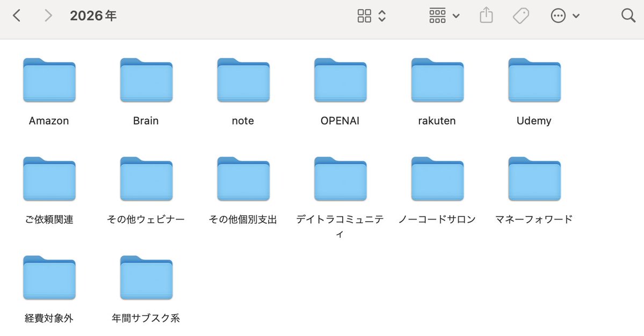The width and height of the screenshot is (644, 336).
Task: Click the Amazon folder name
Action: click(49, 121)
